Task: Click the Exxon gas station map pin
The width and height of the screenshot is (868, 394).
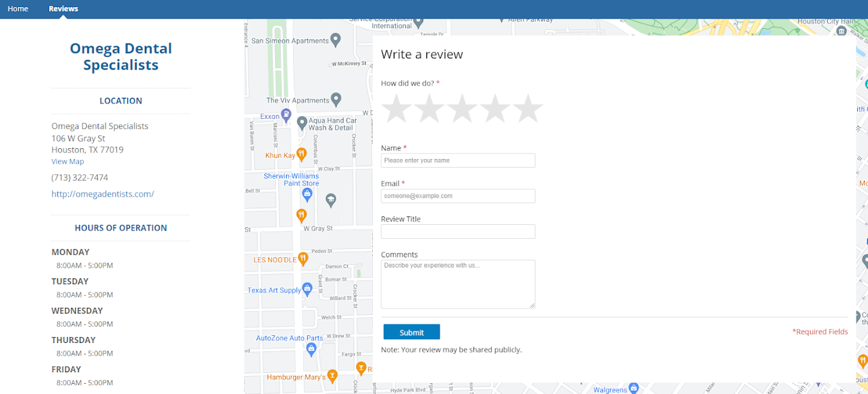Action: [x=287, y=116]
